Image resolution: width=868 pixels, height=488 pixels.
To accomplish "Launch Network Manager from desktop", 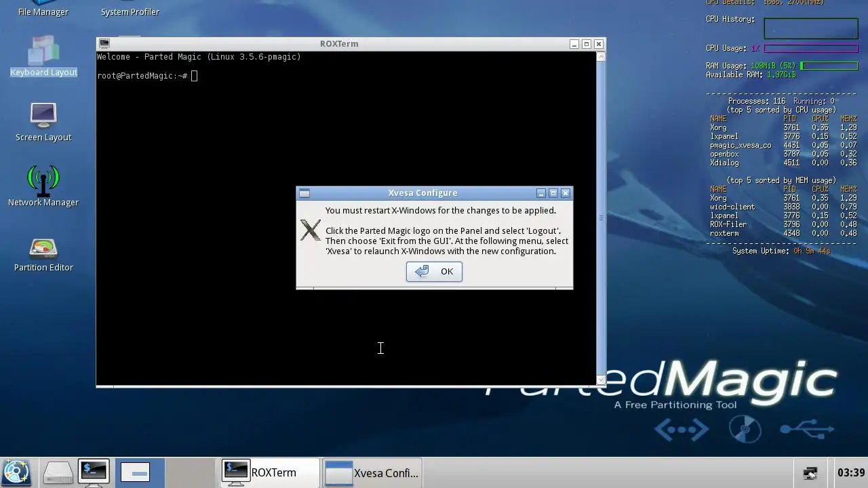I will coord(43,187).
